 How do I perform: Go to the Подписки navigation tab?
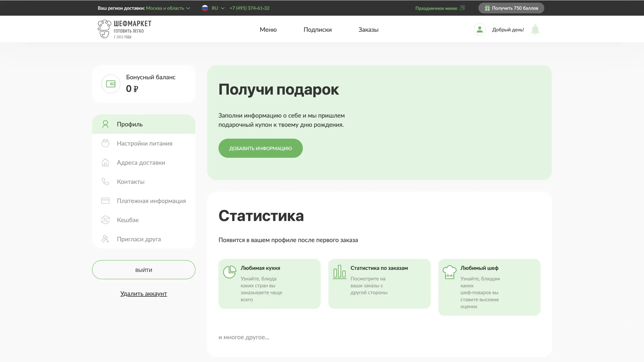click(318, 29)
